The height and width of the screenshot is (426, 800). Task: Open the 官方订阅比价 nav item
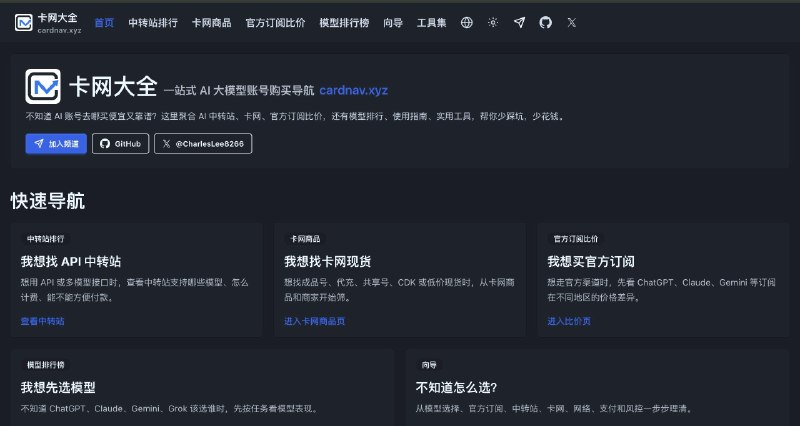(x=275, y=23)
